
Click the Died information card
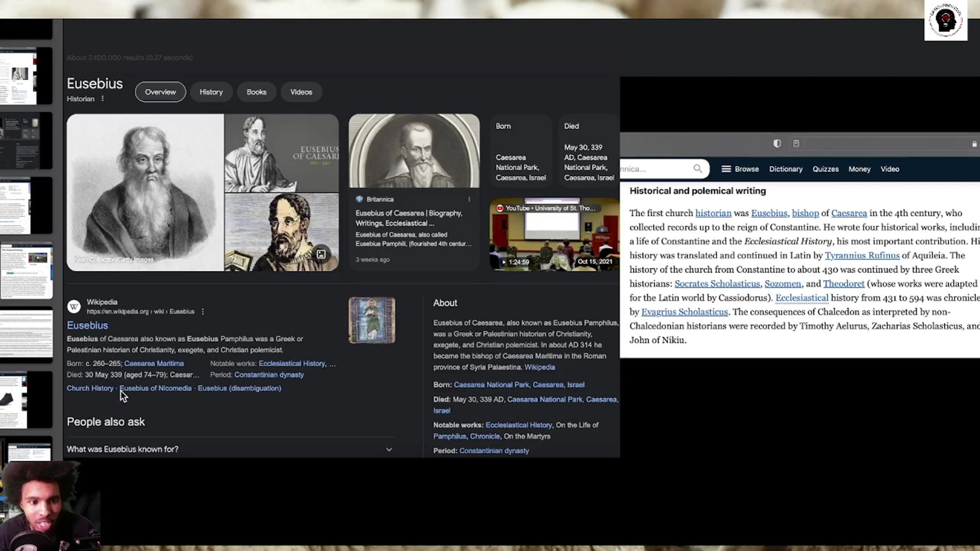point(589,151)
